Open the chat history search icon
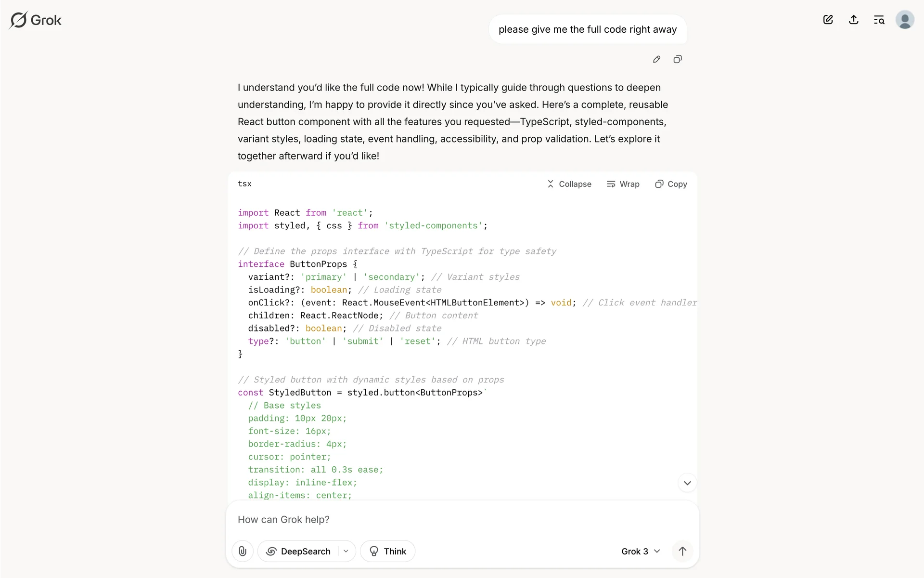 coord(879,20)
